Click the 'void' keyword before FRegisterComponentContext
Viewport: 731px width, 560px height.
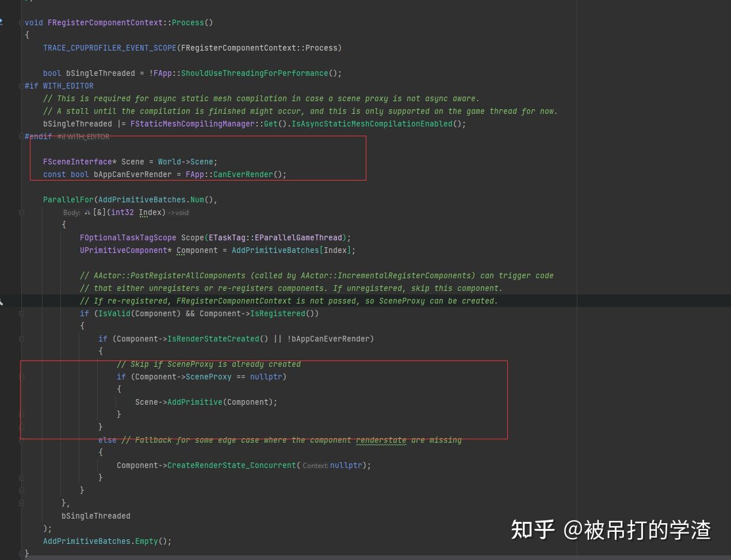(34, 22)
